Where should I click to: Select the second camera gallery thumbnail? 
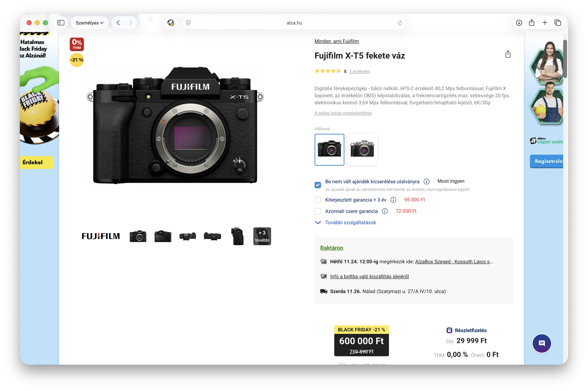[x=163, y=236]
